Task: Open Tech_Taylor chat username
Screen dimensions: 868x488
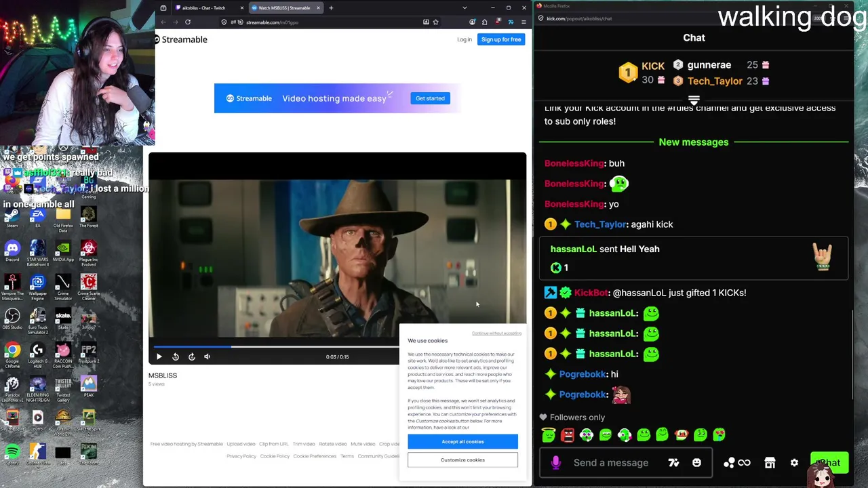Action: tap(600, 224)
